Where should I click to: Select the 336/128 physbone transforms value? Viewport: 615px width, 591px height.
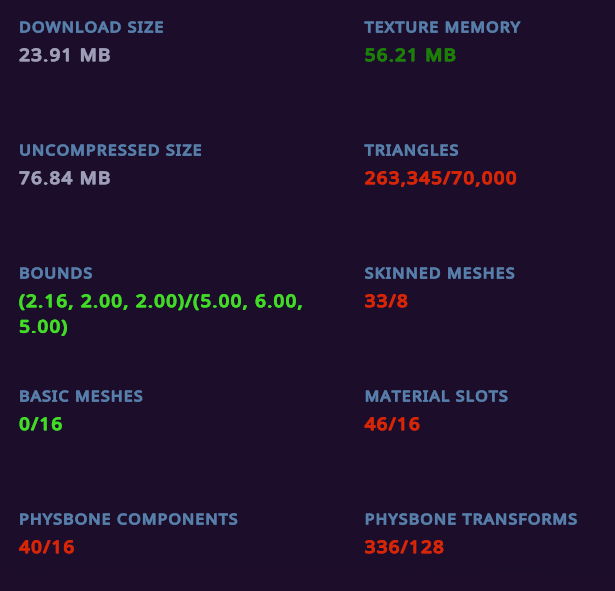pos(404,547)
